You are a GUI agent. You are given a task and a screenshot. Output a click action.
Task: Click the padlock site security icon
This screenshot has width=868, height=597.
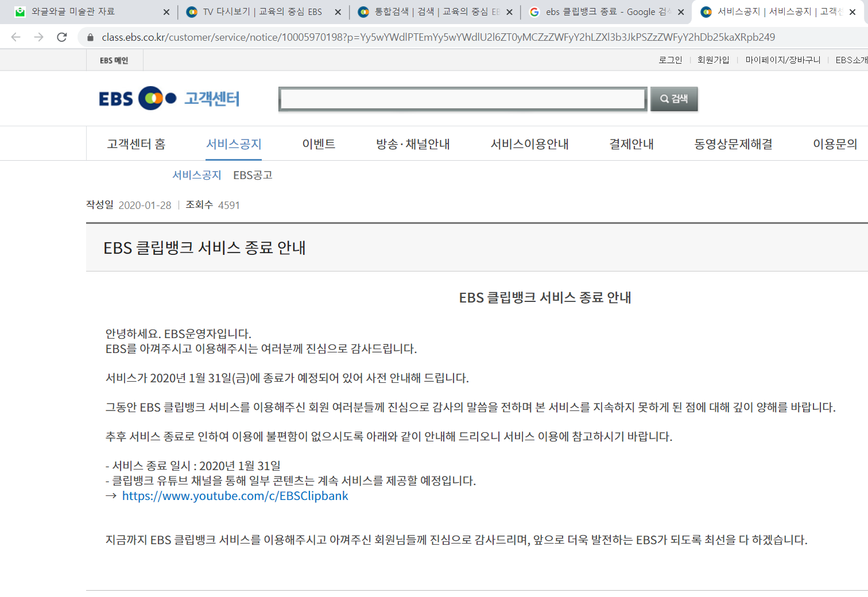click(90, 37)
